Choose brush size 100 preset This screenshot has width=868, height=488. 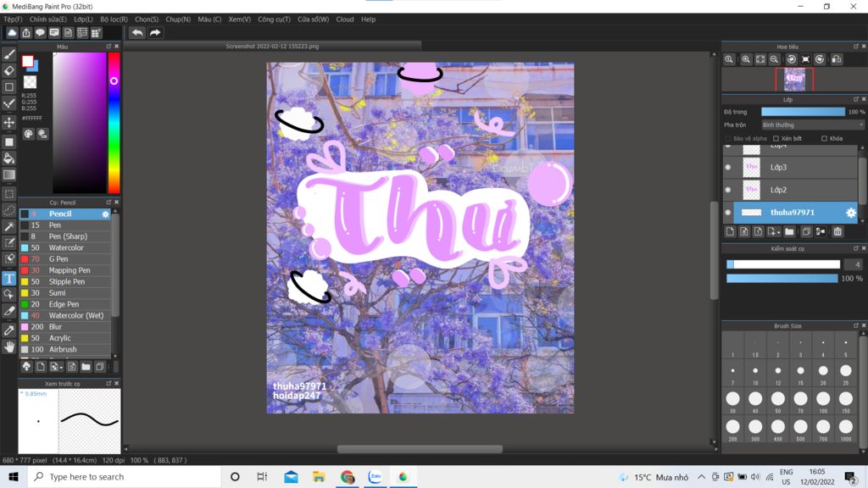tap(823, 402)
